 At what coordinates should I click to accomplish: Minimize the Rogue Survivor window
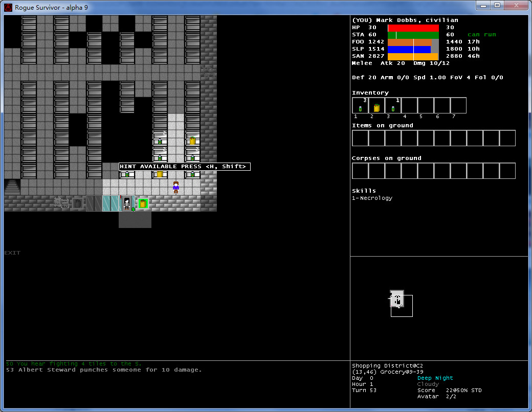click(x=483, y=5)
